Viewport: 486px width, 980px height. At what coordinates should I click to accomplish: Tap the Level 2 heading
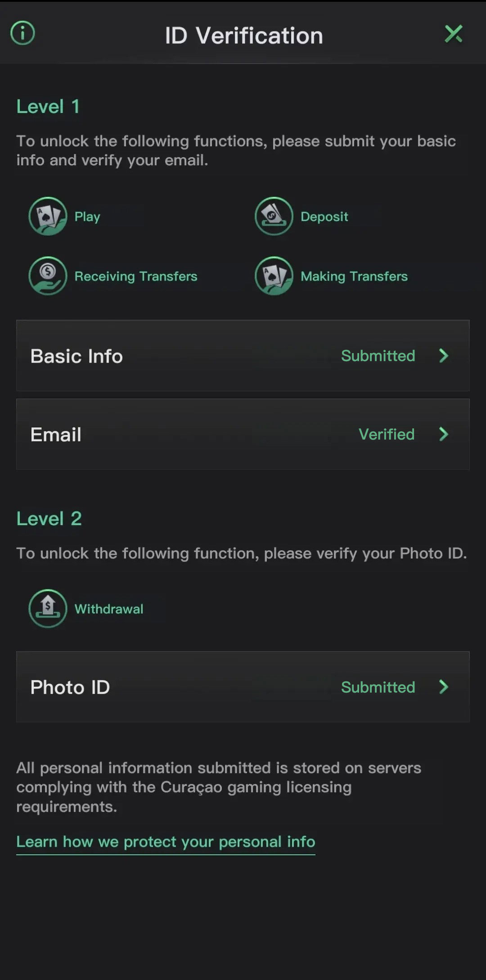click(x=49, y=519)
